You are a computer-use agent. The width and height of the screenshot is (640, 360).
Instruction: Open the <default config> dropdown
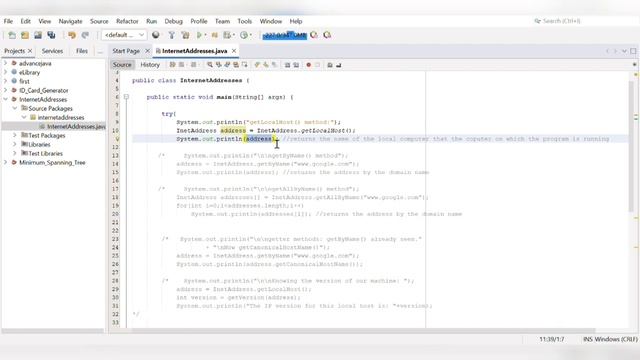pyautogui.click(x=124, y=35)
